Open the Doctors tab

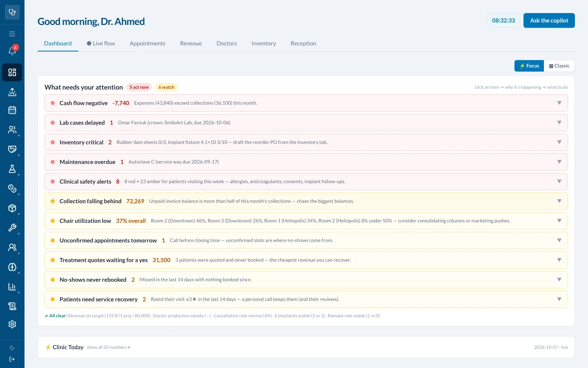tap(227, 43)
